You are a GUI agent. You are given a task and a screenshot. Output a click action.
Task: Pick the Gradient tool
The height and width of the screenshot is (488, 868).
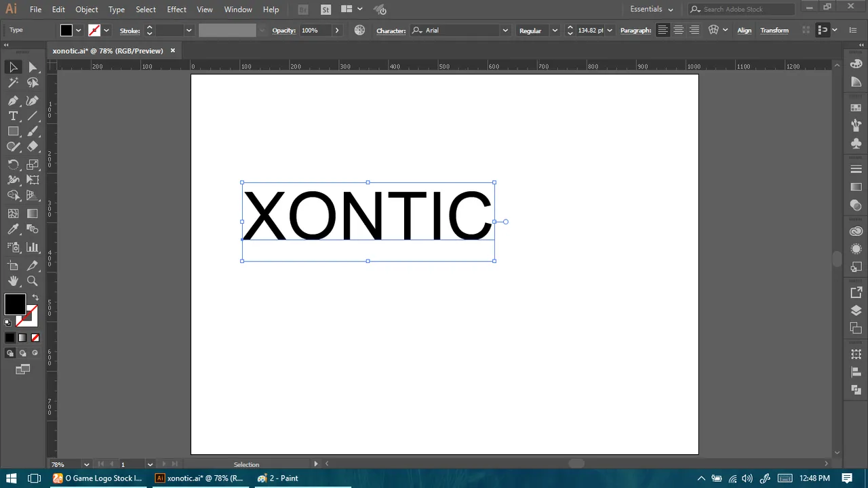pos(33,213)
